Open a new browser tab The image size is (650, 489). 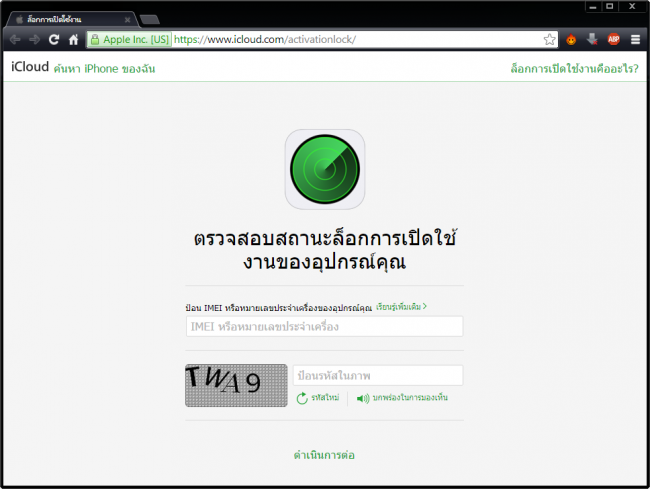(150, 19)
